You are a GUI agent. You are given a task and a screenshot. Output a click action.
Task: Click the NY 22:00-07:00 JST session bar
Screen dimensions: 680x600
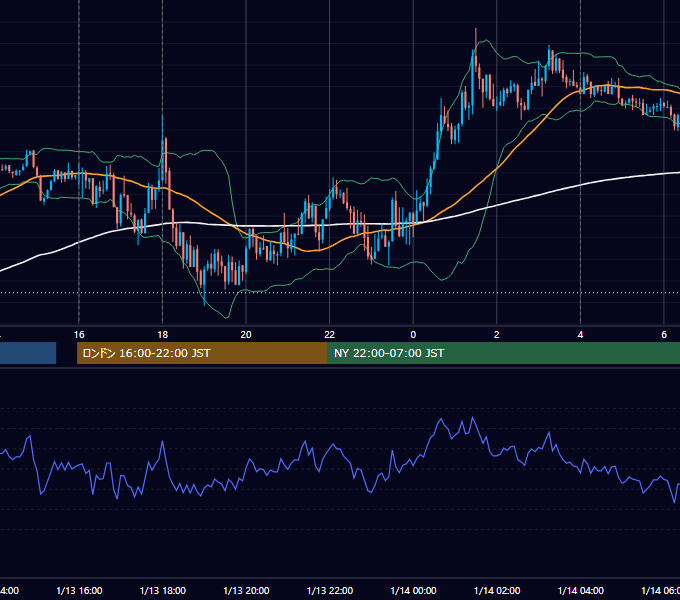(503, 353)
